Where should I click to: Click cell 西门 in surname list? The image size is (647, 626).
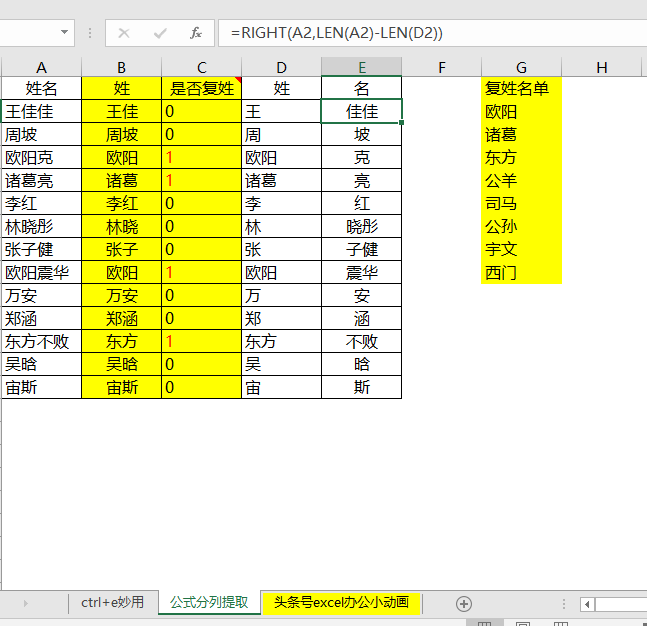tap(522, 272)
